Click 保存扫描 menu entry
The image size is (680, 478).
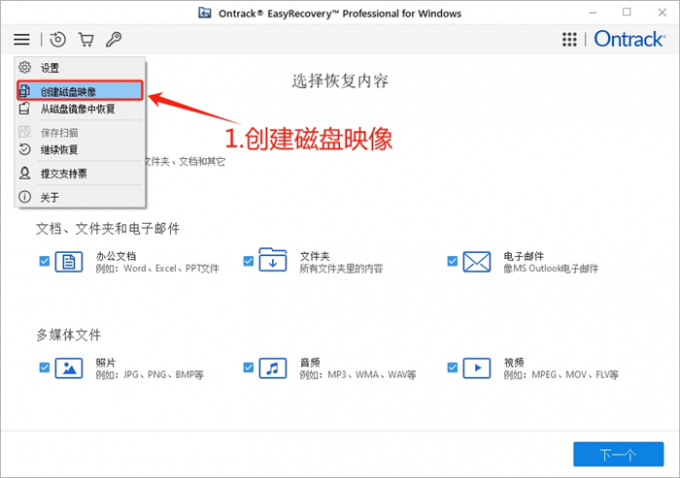click(80, 132)
